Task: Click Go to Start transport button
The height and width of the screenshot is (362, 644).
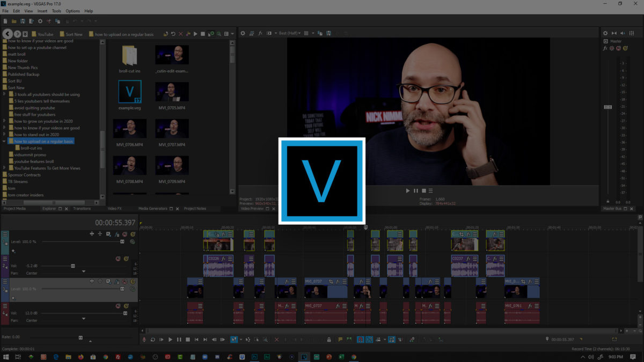Action: coord(196,339)
